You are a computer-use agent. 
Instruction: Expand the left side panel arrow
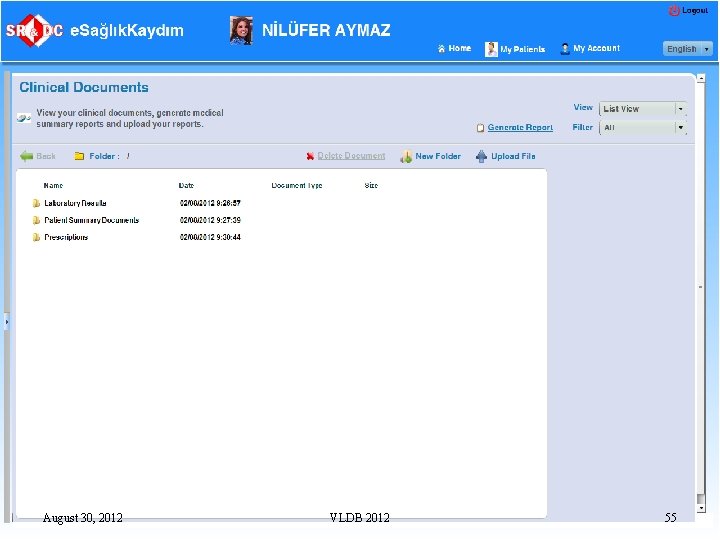[x=6, y=322]
